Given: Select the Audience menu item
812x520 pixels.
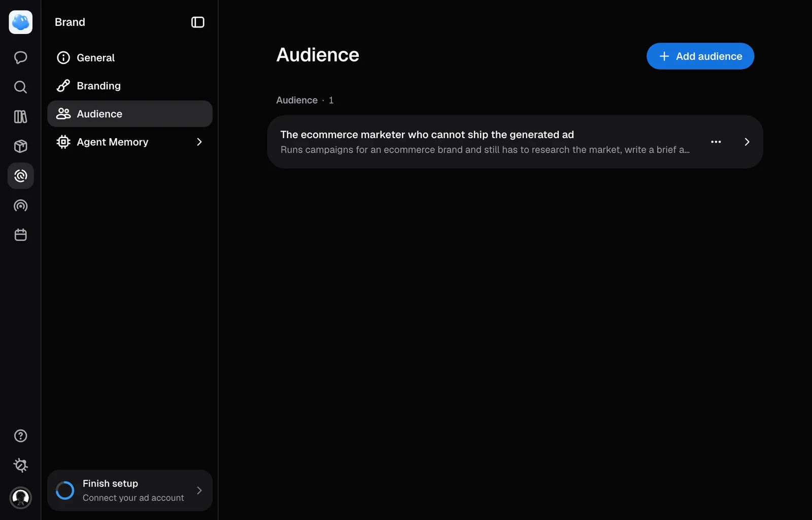Looking at the screenshot, I should point(130,114).
